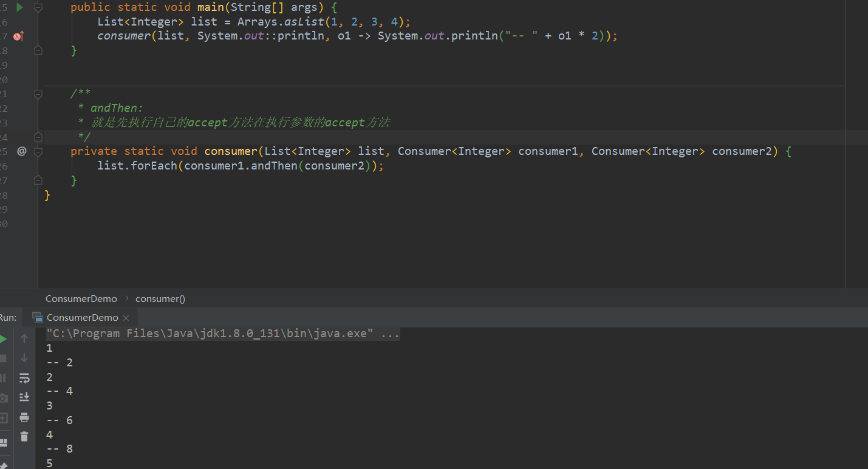Click 'System.out::println' method reference
868x469 pixels.
pos(261,36)
